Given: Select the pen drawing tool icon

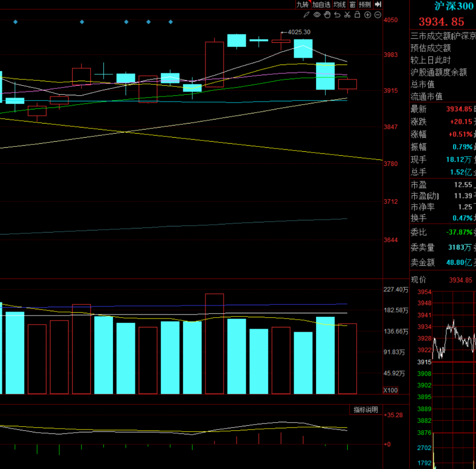Looking at the screenshot, I should pos(306,15).
